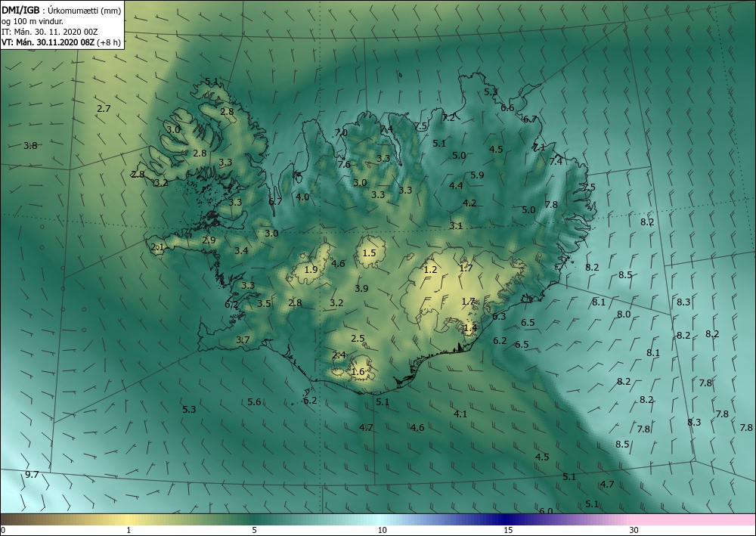Click the 2.4 value near Eyjafjallajökull

tap(339, 355)
